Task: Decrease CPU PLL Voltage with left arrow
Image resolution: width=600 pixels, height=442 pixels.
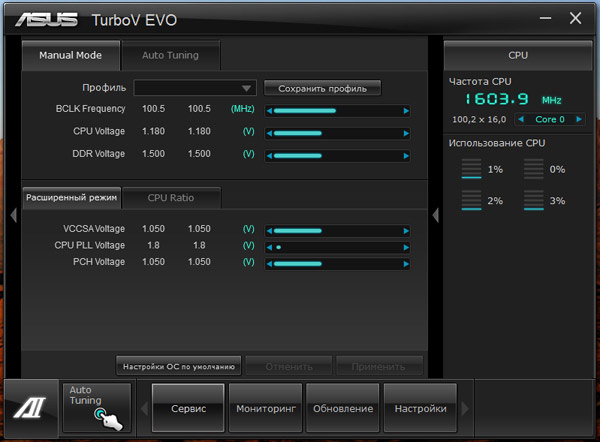Action: pos(269,248)
